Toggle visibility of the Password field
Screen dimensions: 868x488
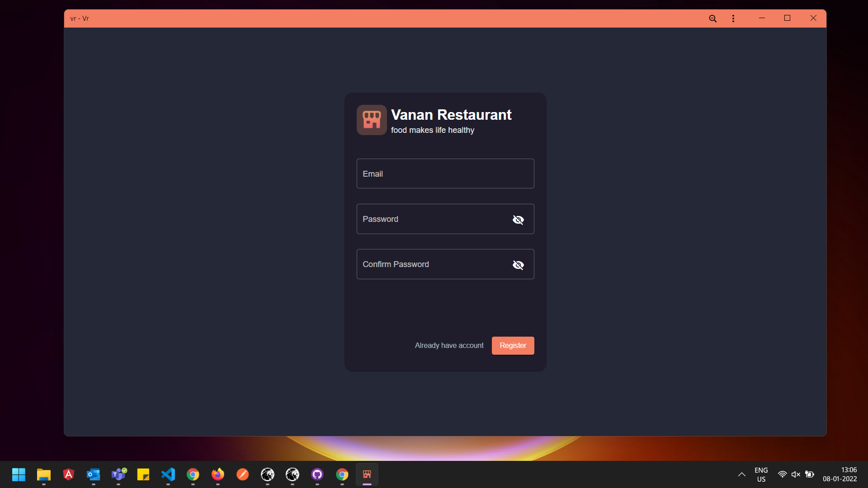point(518,220)
